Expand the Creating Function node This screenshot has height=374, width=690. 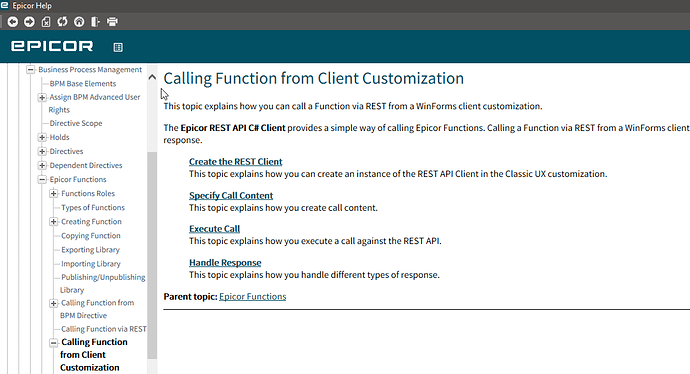pos(54,222)
